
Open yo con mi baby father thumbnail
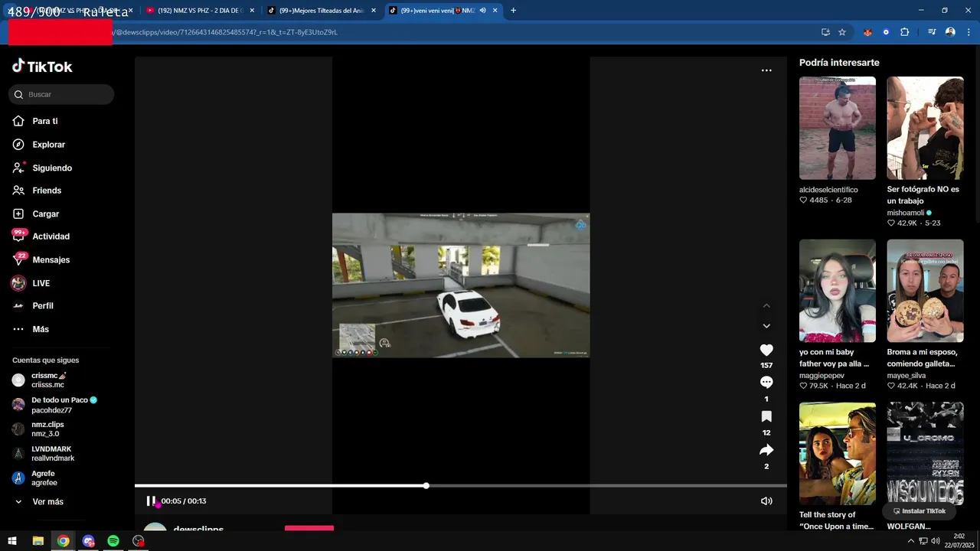point(838,291)
